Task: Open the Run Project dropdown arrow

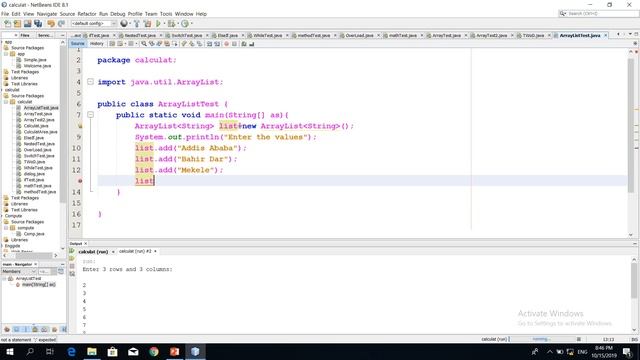Action: click(x=164, y=24)
